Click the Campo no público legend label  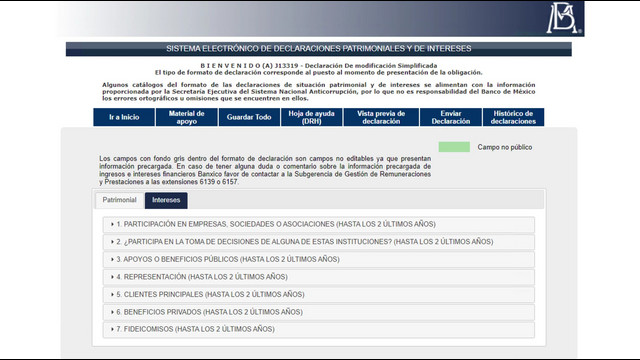[505, 147]
